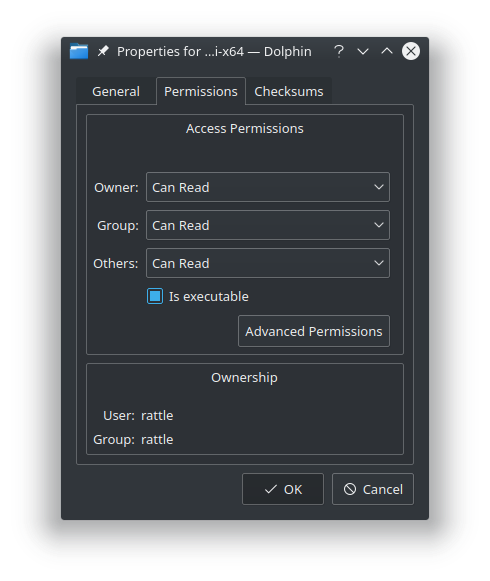Screen dimensions: 490x581
Task: Click the Owner dropdown arrow chevron
Action: (x=379, y=187)
